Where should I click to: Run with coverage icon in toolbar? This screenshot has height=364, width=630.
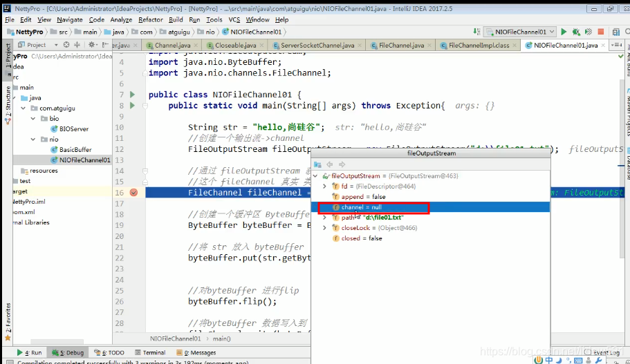[x=589, y=32]
